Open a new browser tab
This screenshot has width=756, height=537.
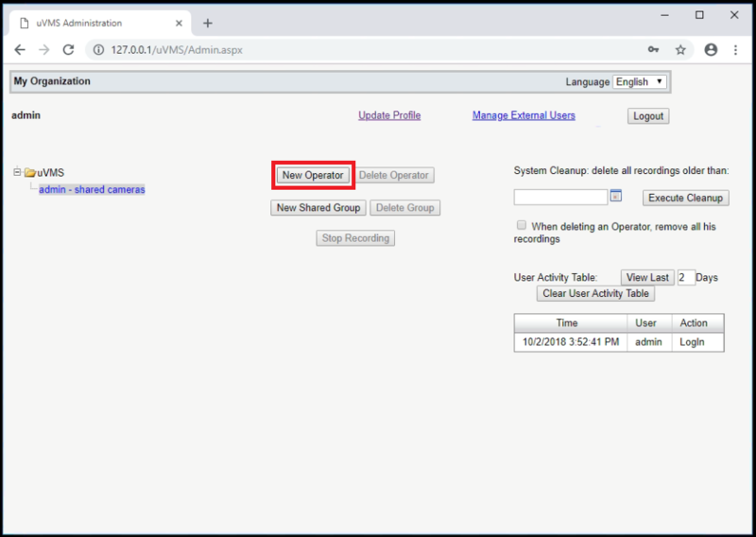[207, 23]
